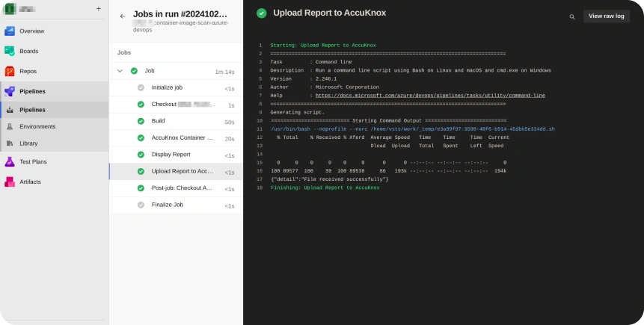644x325 pixels.
Task: Open the Test Plans flask icon
Action: [10, 161]
